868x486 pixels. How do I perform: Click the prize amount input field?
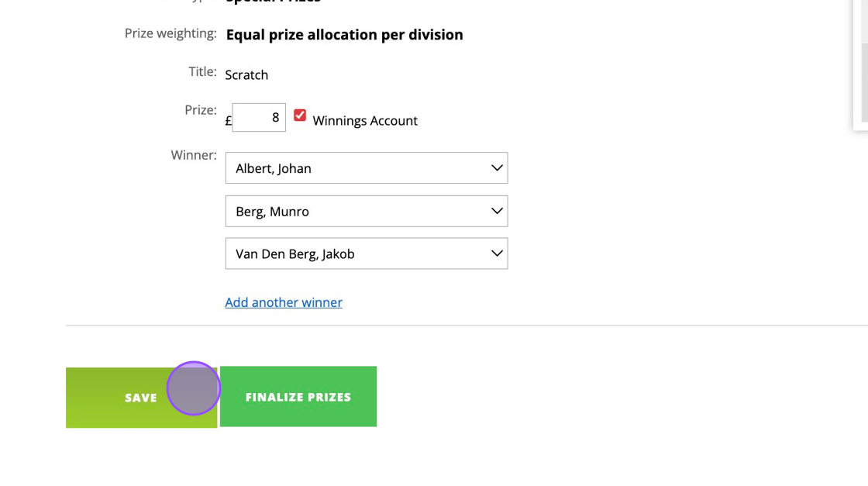pos(259,118)
